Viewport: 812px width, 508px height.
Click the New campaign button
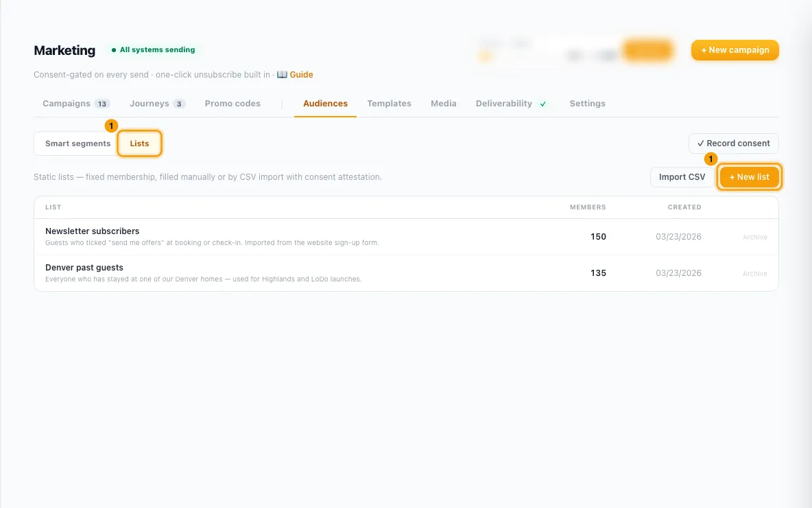pyautogui.click(x=735, y=50)
